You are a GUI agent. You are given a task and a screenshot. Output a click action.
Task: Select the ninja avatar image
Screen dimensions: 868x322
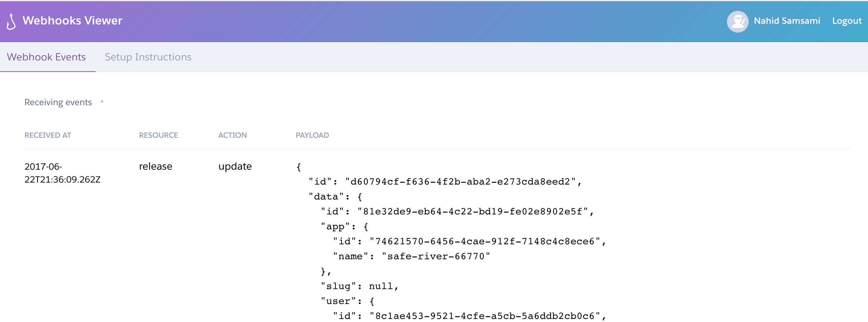click(x=737, y=21)
